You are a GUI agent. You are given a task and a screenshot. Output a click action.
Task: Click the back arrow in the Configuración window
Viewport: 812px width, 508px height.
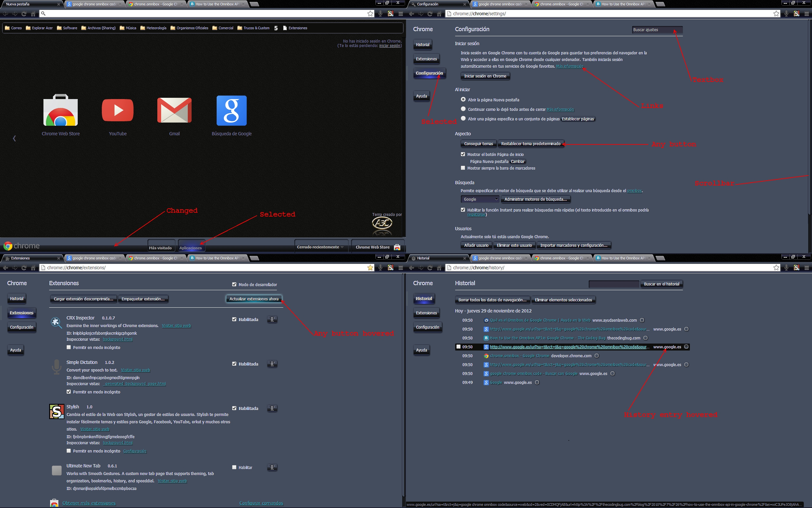(x=411, y=14)
